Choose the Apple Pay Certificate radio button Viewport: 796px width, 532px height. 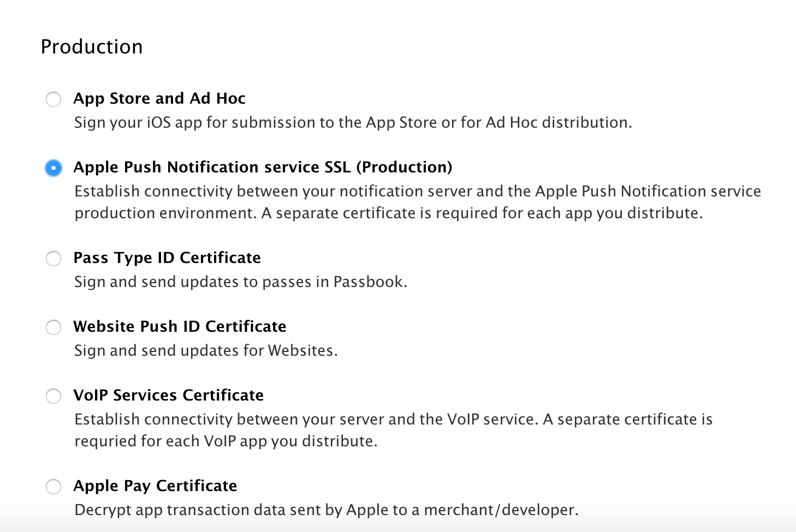[54, 487]
